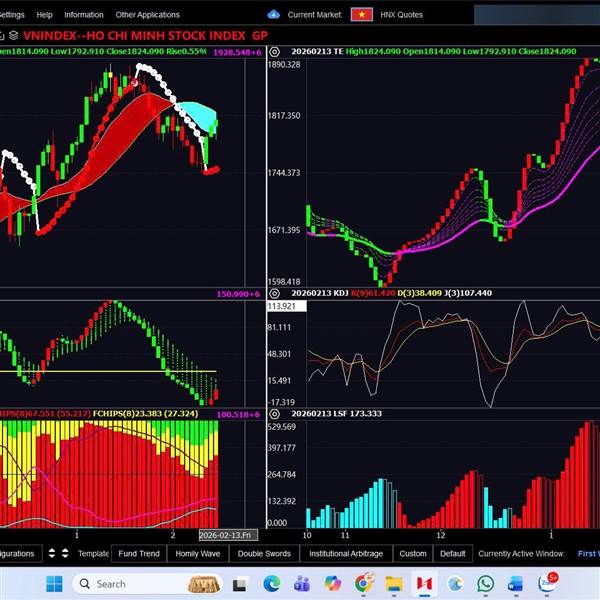The image size is (600, 600).
Task: Click the Vietnam flag market icon
Action: (361, 15)
